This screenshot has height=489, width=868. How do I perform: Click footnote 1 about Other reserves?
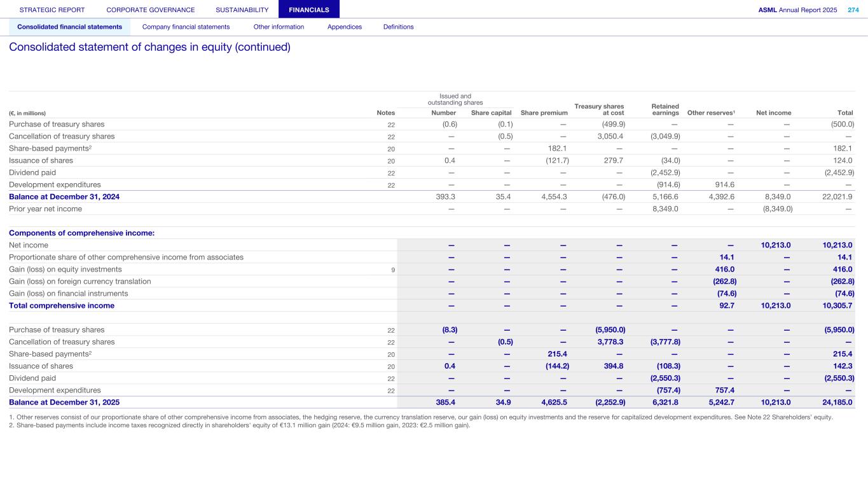420,418
